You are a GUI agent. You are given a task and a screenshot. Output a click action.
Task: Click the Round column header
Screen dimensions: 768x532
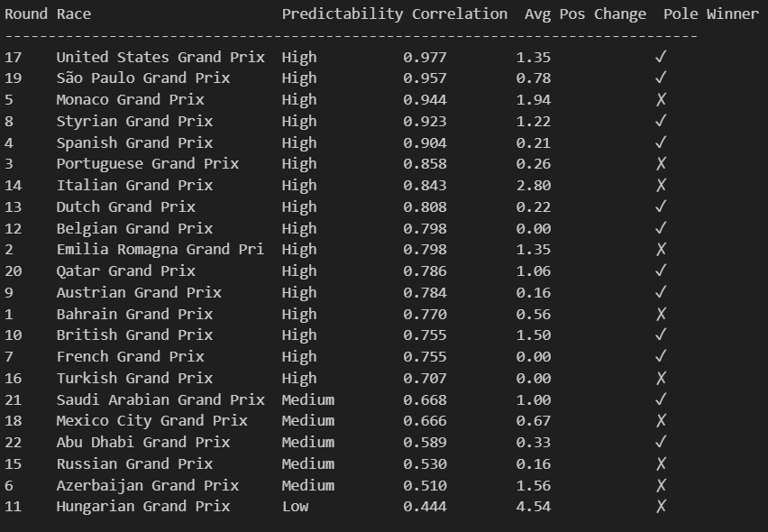point(26,14)
